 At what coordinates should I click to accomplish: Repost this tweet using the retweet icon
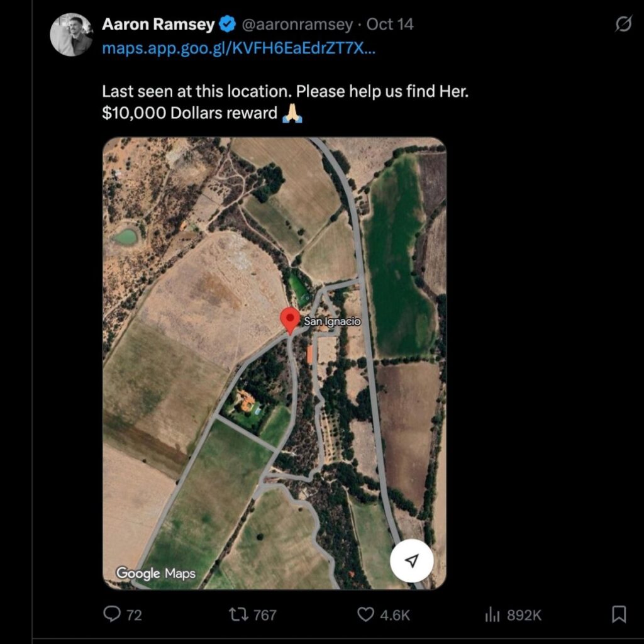pyautogui.click(x=237, y=614)
